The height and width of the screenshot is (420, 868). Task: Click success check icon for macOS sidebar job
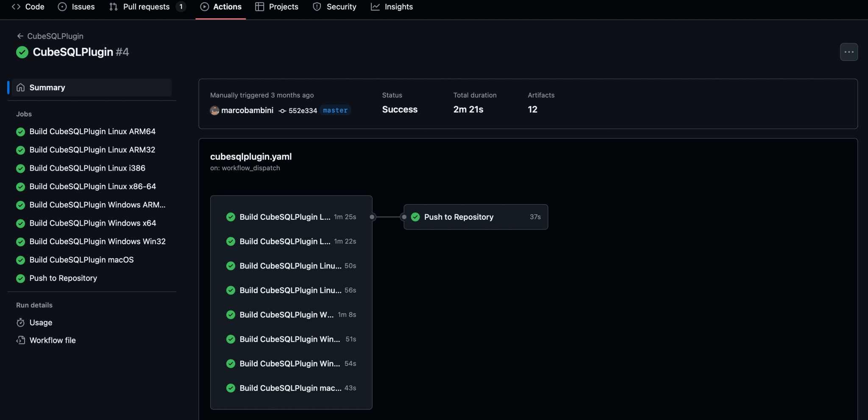click(20, 260)
